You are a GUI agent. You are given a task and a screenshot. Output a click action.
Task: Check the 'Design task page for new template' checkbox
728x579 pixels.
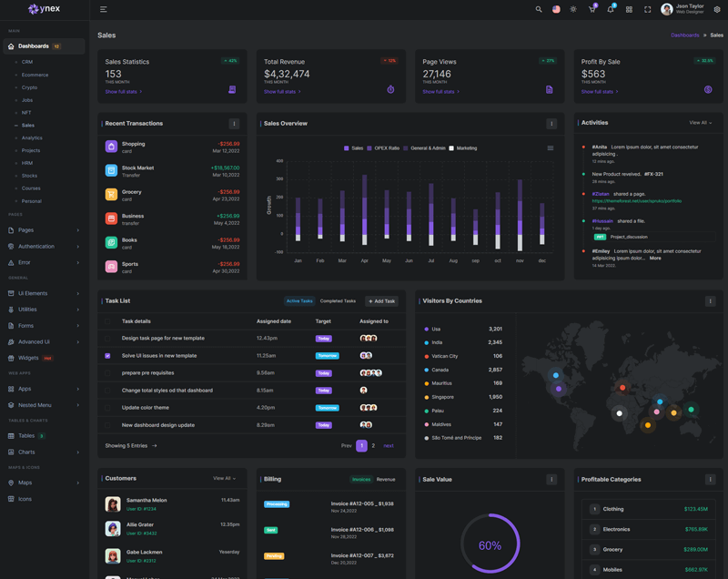[x=107, y=339]
